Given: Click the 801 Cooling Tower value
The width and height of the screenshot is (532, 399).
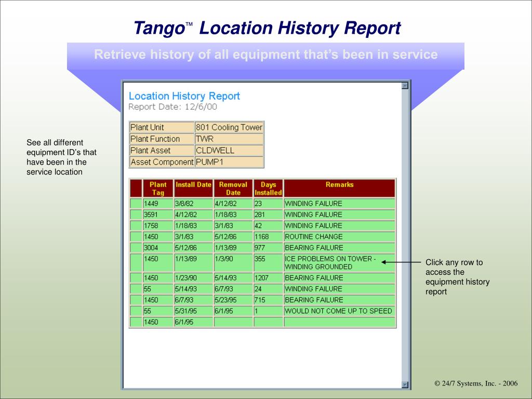Looking at the screenshot, I should click(229, 127).
